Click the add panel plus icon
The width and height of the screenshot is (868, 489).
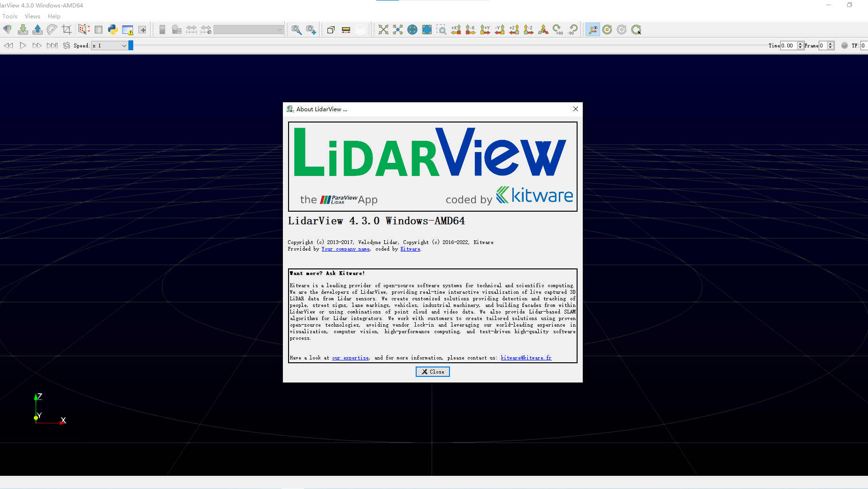click(x=143, y=30)
